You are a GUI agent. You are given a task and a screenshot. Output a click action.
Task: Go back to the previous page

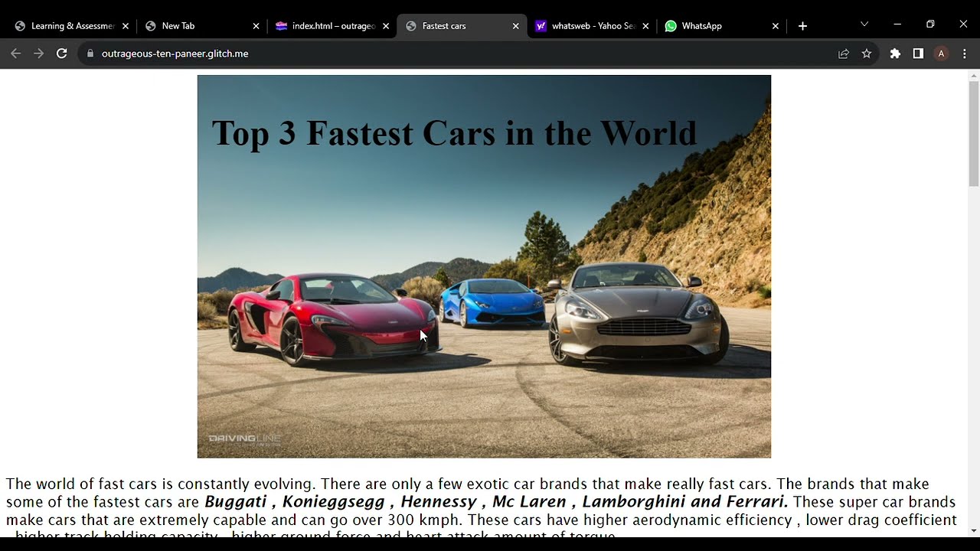tap(15, 54)
